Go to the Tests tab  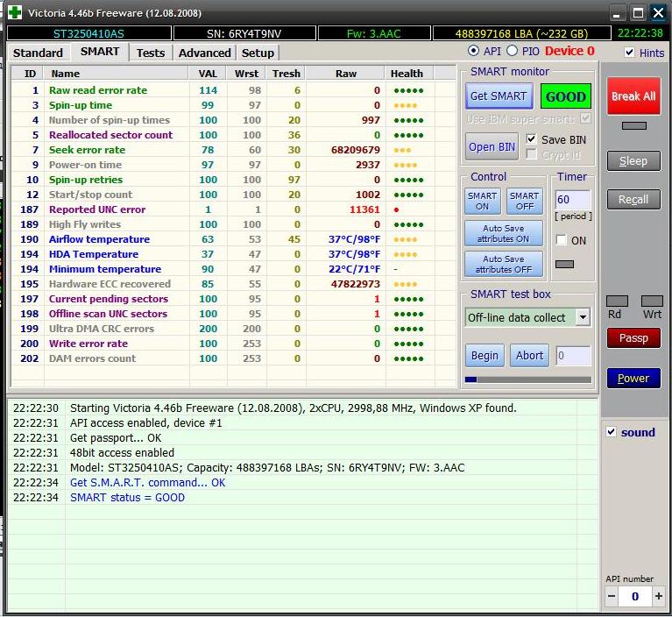point(151,53)
